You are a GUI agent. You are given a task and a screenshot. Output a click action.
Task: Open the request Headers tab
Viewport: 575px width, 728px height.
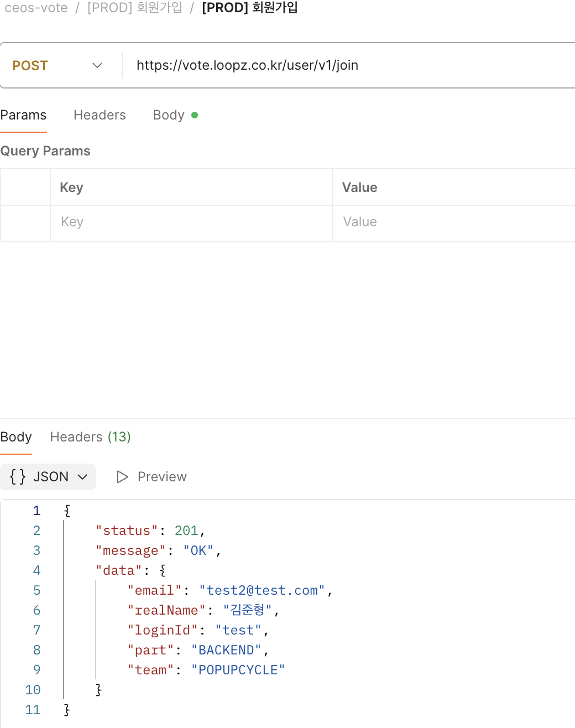(100, 115)
